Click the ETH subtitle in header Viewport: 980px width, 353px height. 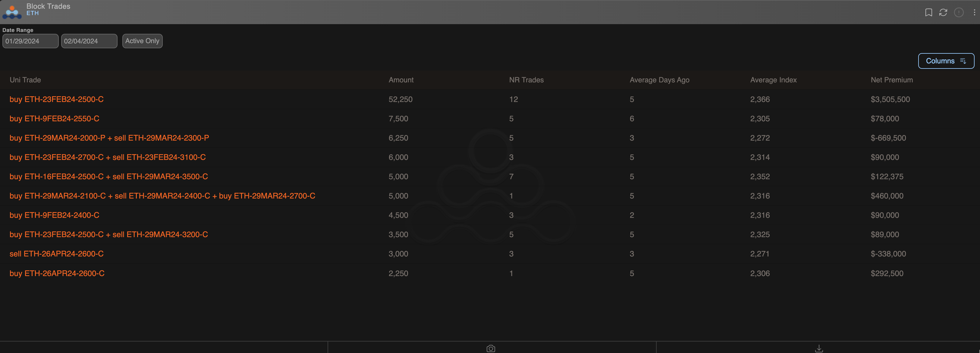(33, 13)
